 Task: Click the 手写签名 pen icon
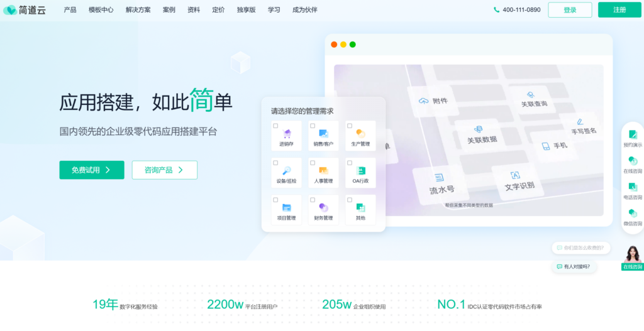580,122
